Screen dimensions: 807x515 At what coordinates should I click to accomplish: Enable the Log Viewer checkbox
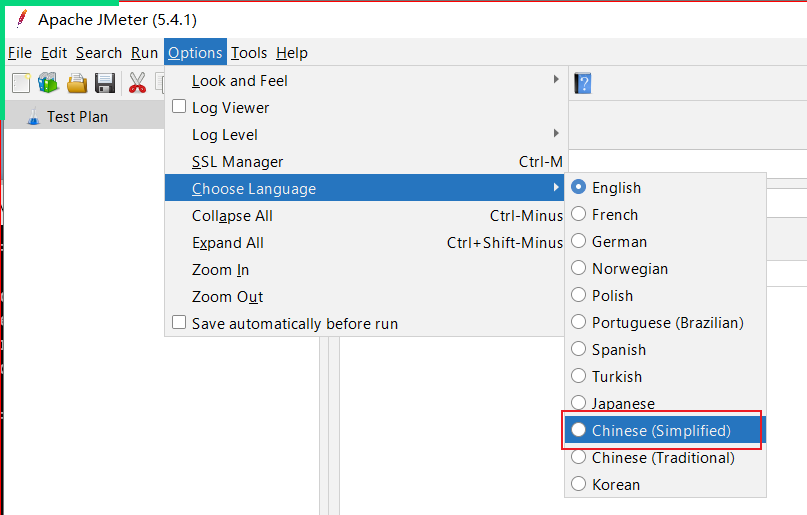coord(180,107)
